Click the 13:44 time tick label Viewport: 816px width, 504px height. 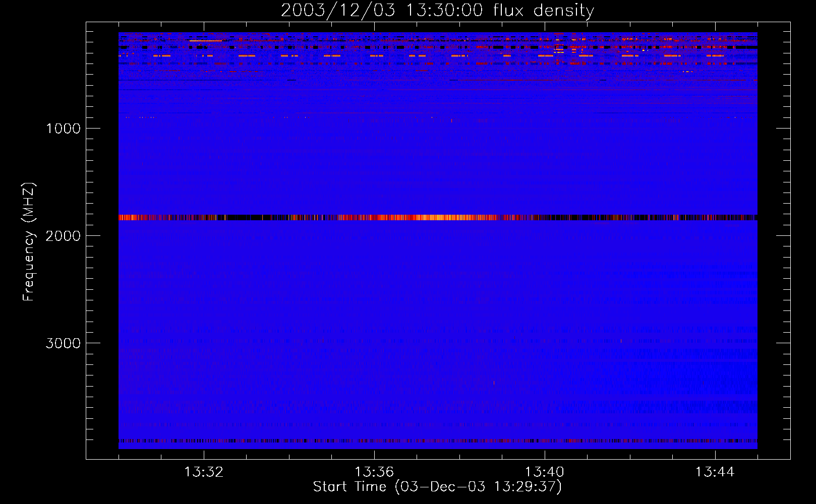click(x=715, y=472)
